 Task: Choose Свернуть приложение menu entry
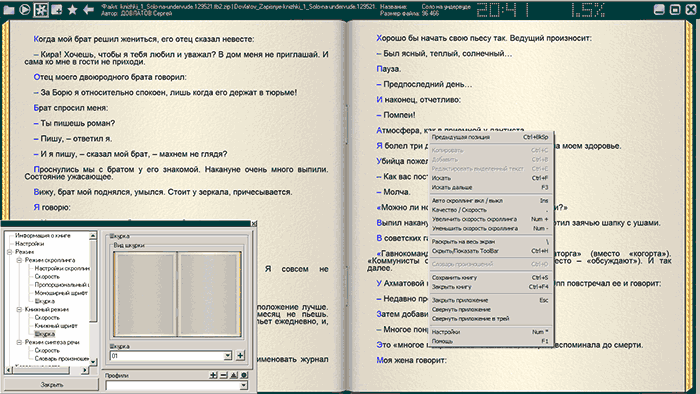pos(490,309)
